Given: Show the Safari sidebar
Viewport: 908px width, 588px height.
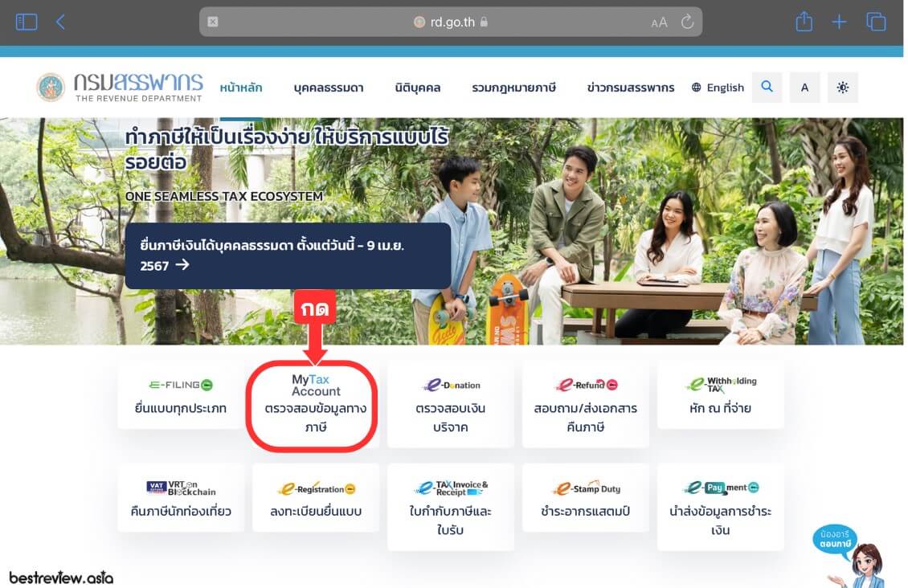Looking at the screenshot, I should 26,22.
